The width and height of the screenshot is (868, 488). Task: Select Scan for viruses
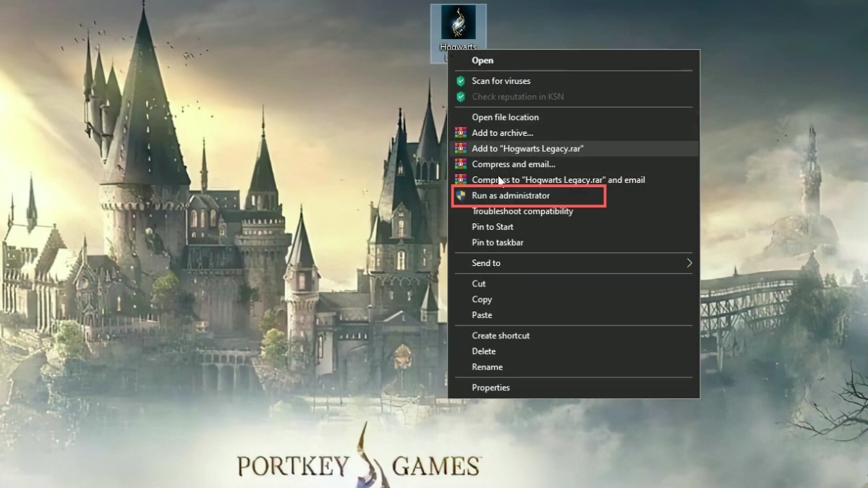click(x=501, y=81)
